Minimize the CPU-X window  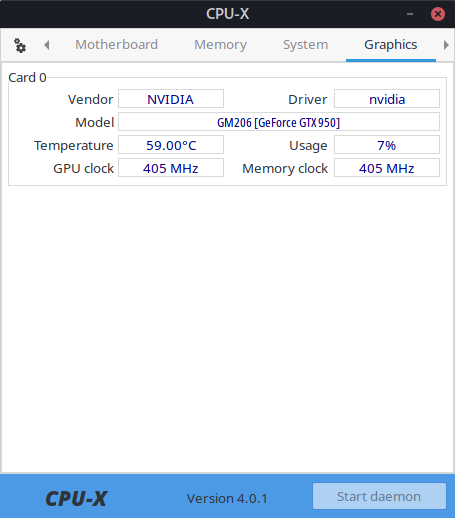click(410, 14)
